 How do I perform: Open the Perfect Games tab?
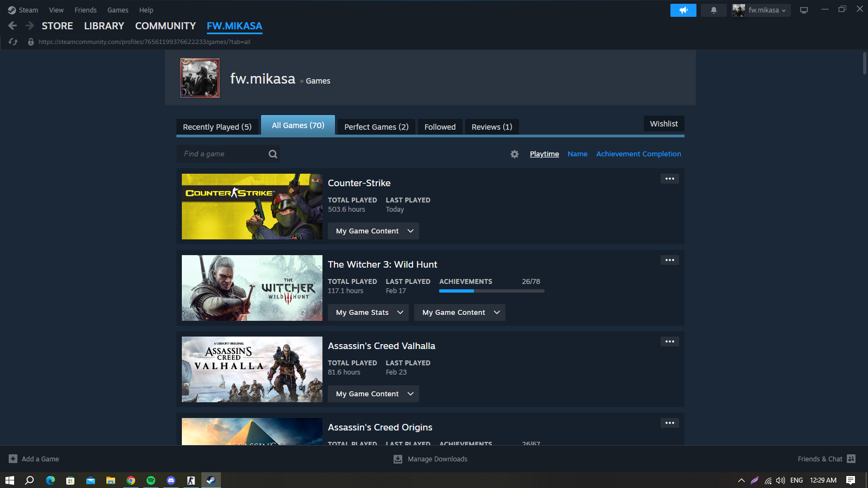[x=376, y=127]
